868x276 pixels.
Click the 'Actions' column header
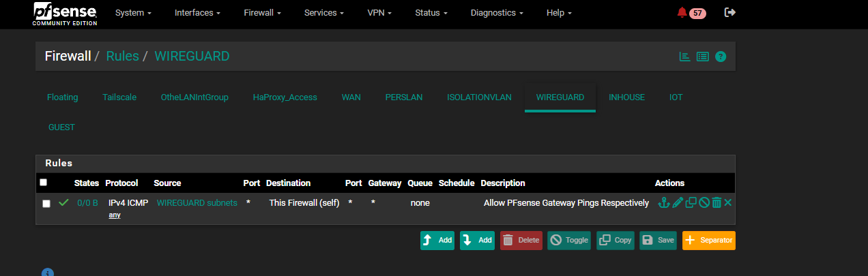tap(669, 183)
